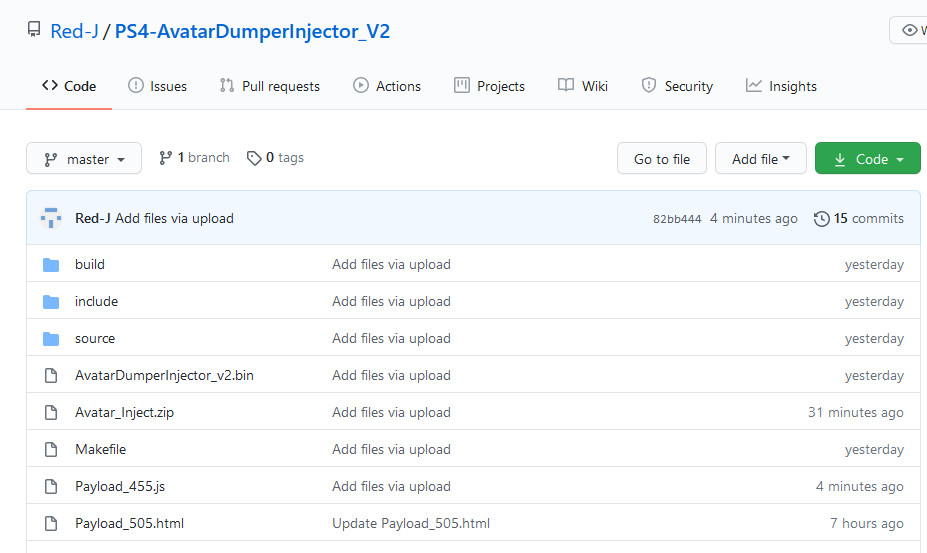The image size is (927, 553).
Task: Click 'yesterday' timestamp in the Makefile row
Action: click(x=874, y=449)
